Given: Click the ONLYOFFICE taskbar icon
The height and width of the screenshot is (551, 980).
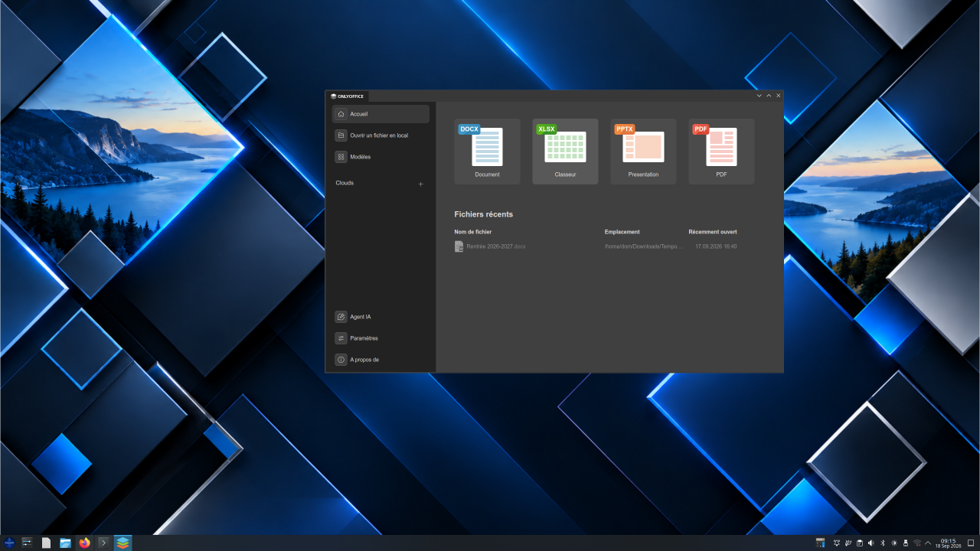Looking at the screenshot, I should 122,543.
